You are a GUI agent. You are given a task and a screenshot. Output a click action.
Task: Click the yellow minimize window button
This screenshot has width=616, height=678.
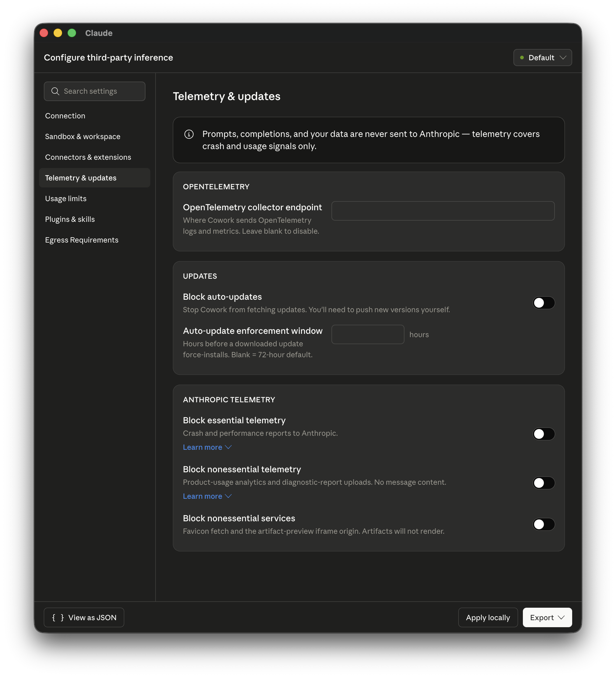tap(58, 33)
